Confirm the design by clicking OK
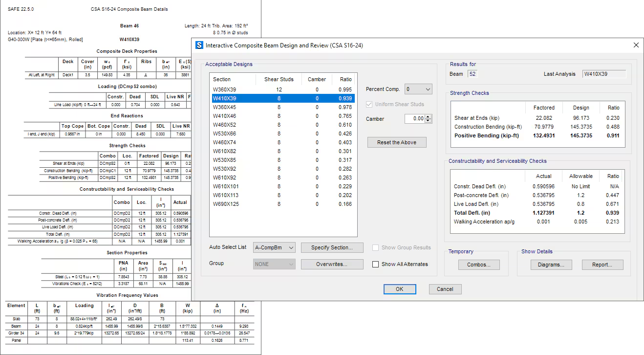This screenshot has height=355, width=644. click(x=400, y=288)
